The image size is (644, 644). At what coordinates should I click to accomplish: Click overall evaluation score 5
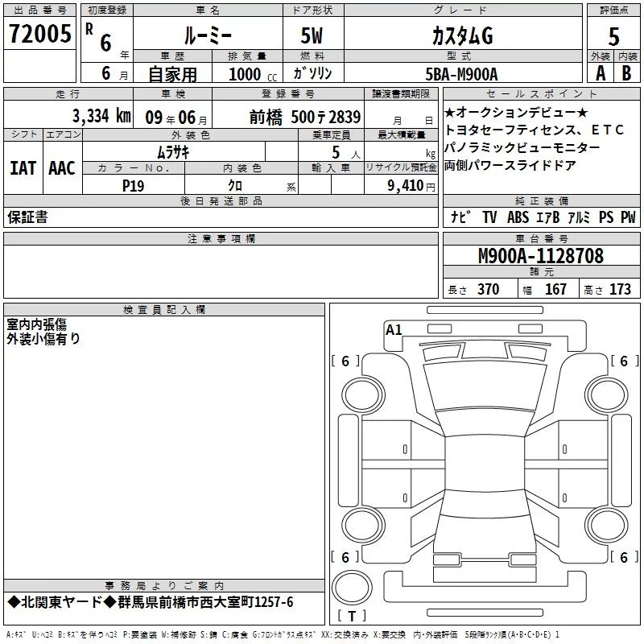click(x=613, y=36)
